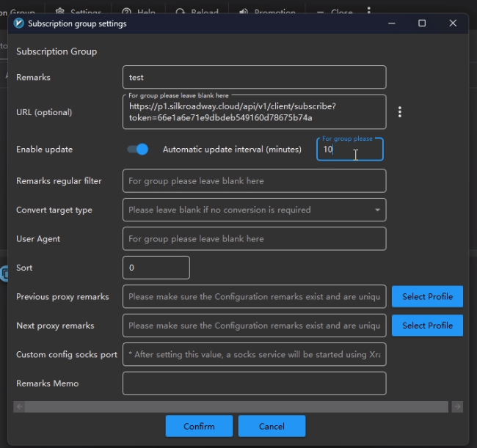This screenshot has width=477, height=448.
Task: Cancel the subscription group dialog
Action: click(x=272, y=426)
